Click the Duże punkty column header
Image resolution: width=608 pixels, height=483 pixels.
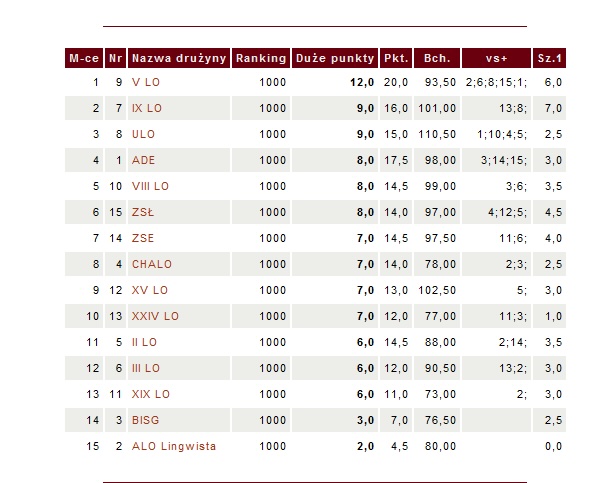click(x=335, y=57)
